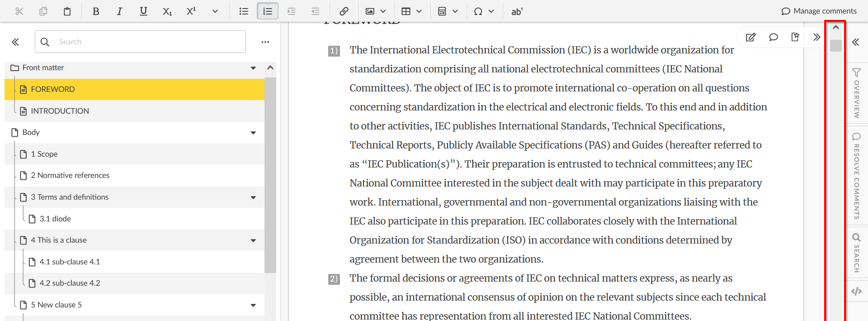The width and height of the screenshot is (868, 321).
Task: Collapse 5 New clause 5 arrow
Action: (253, 305)
